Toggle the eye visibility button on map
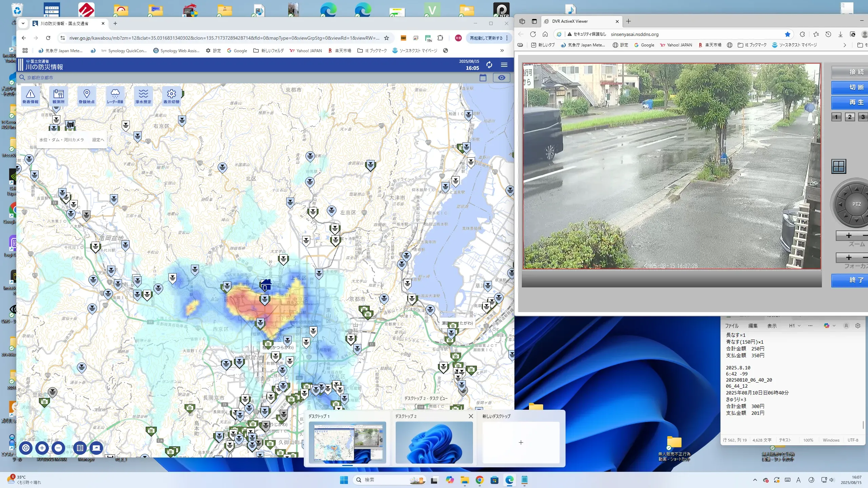This screenshot has width=868, height=488. [x=501, y=78]
